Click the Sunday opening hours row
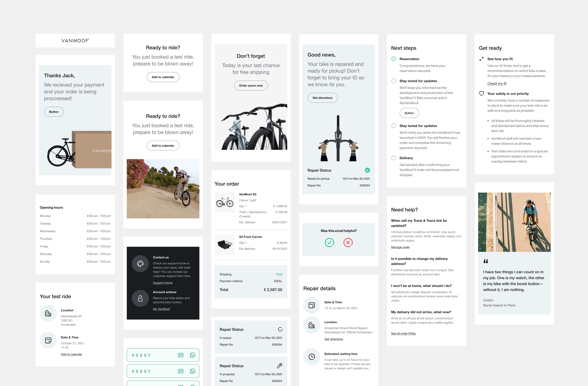 coord(75,262)
